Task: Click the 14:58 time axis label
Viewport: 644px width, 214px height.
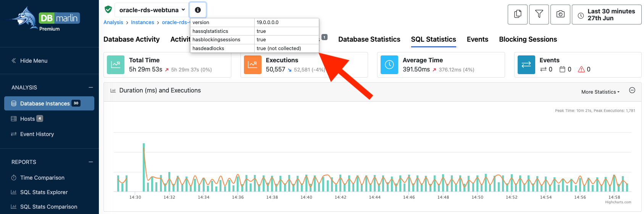Action: pyautogui.click(x=614, y=197)
